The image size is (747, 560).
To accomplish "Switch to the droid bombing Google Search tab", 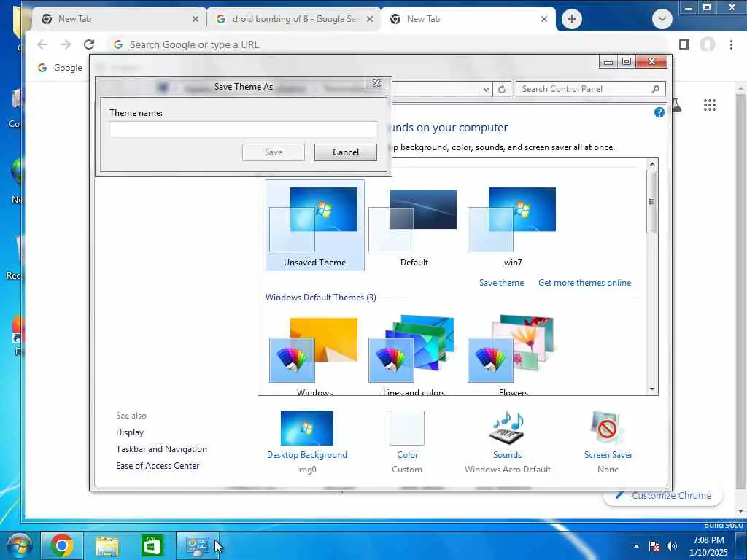I will pyautogui.click(x=293, y=19).
